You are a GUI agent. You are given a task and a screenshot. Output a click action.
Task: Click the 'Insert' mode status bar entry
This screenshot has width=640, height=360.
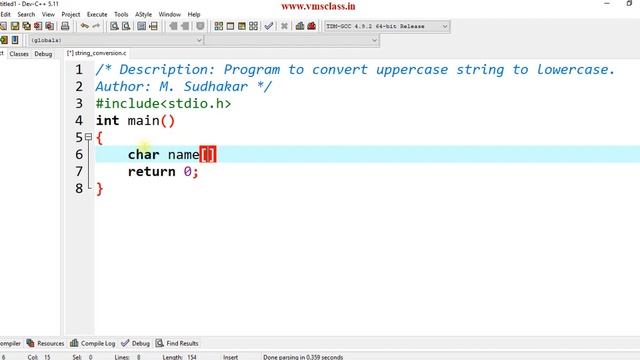[x=230, y=357]
